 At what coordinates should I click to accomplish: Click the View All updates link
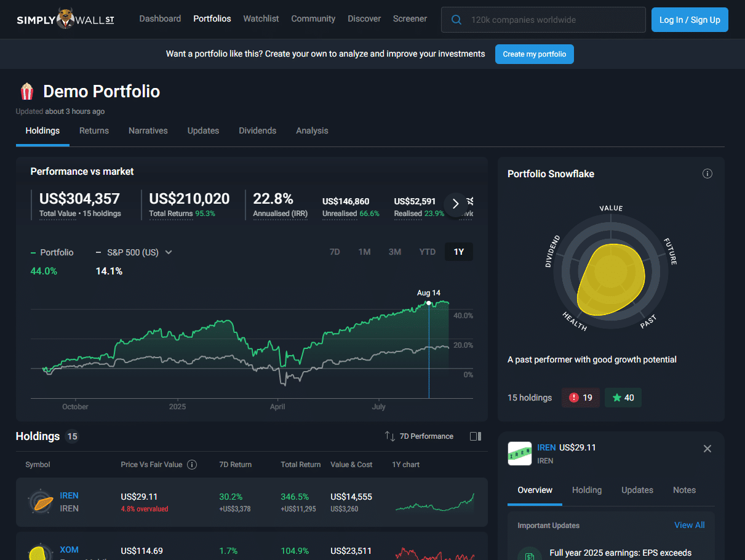tap(689, 525)
